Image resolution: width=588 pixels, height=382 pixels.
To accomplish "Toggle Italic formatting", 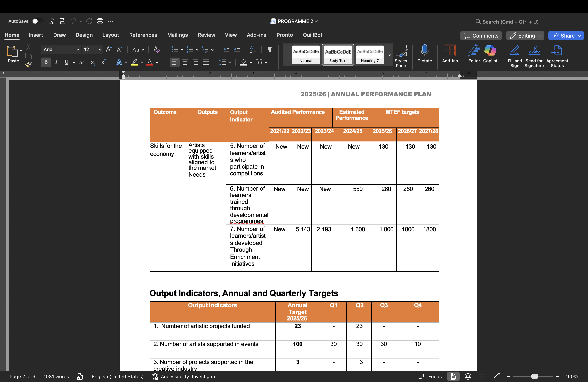I will tap(56, 62).
